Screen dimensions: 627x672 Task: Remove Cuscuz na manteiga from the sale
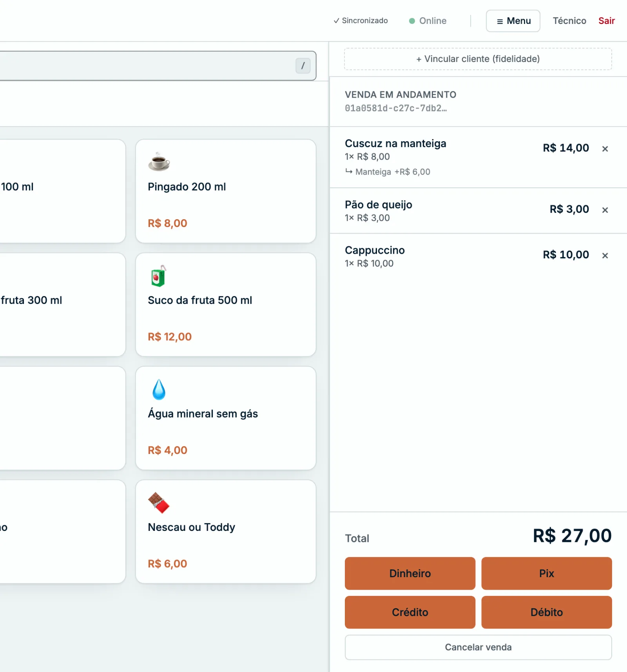coord(605,149)
